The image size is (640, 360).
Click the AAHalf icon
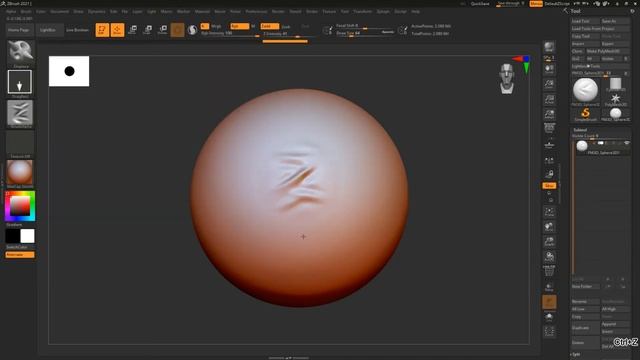(x=549, y=114)
